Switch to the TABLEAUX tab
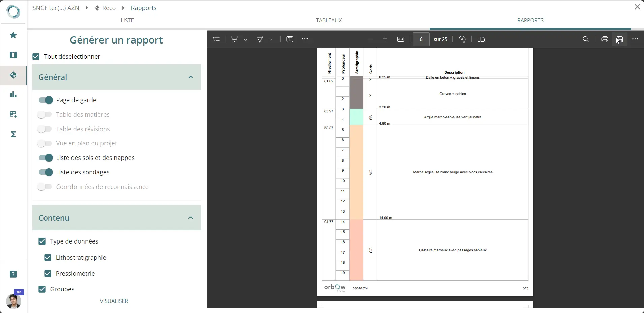644x313 pixels. point(329,20)
